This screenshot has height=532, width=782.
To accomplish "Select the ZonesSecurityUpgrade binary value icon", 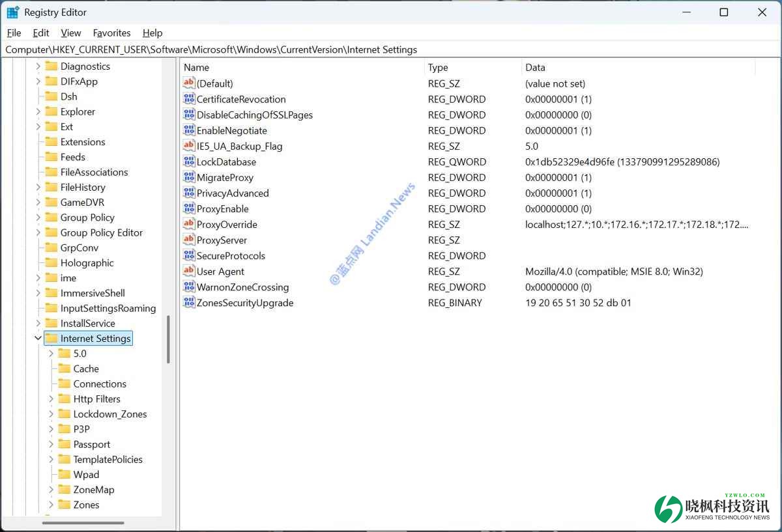I will [189, 302].
